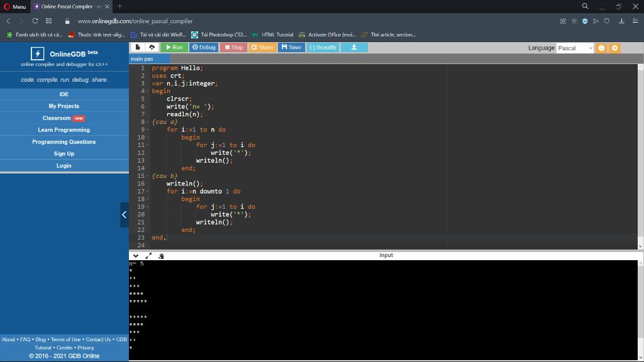The width and height of the screenshot is (644, 362).
Task: Click in the black output console
Action: (x=383, y=310)
